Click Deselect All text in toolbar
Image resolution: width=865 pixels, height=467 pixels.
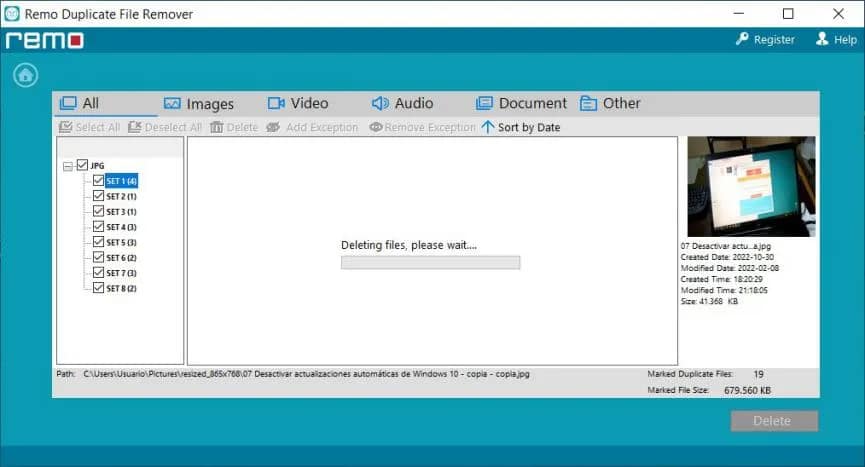(x=173, y=127)
